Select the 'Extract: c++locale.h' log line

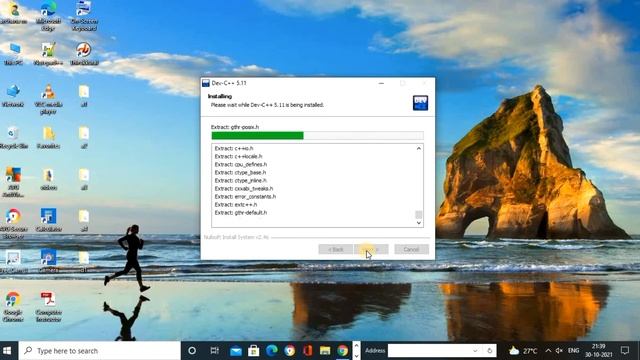coord(238,156)
